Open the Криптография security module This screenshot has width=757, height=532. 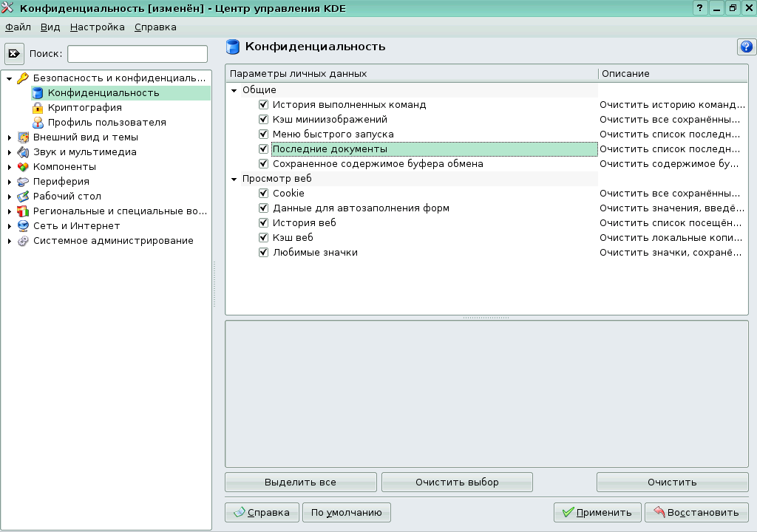click(x=38, y=108)
